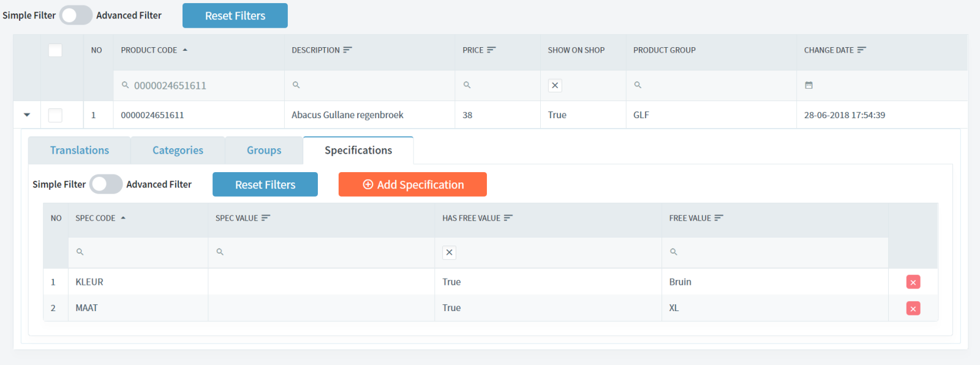
Task: Open Has Free Value column filter icon
Action: coord(508,218)
